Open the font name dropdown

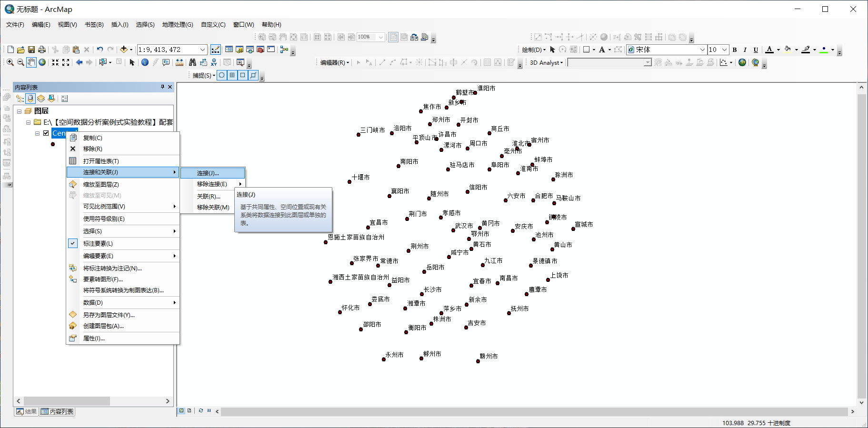pyautogui.click(x=702, y=50)
